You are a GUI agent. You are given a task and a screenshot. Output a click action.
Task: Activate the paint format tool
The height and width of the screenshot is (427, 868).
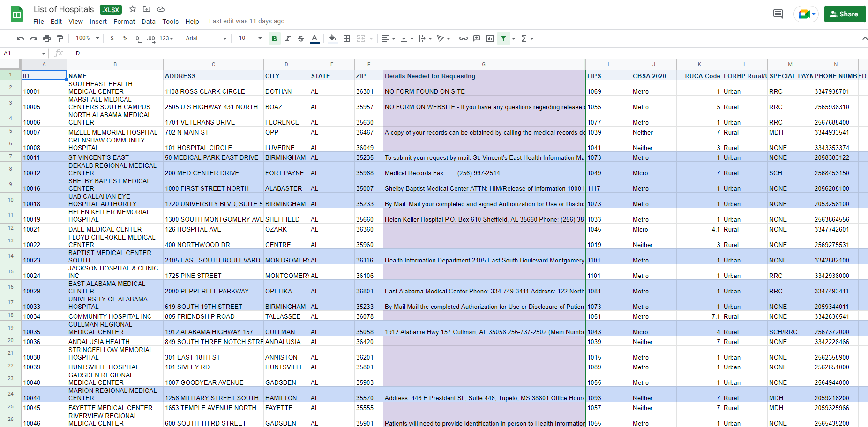click(60, 38)
